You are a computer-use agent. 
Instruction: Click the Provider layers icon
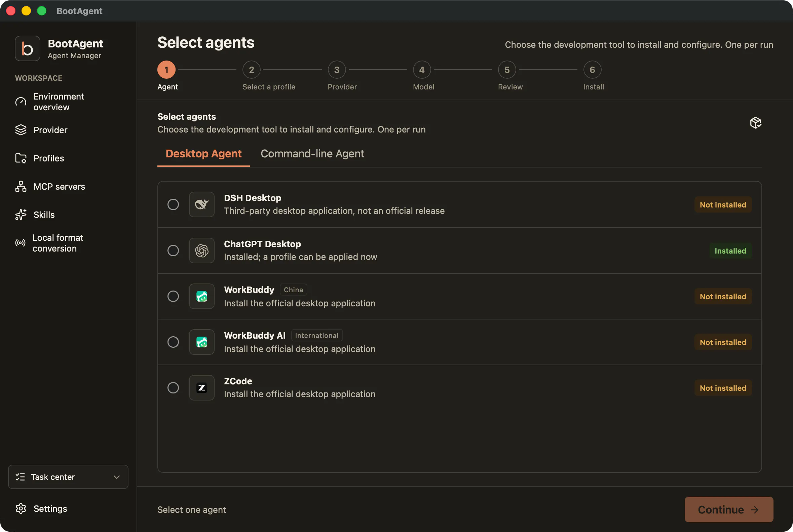point(21,130)
